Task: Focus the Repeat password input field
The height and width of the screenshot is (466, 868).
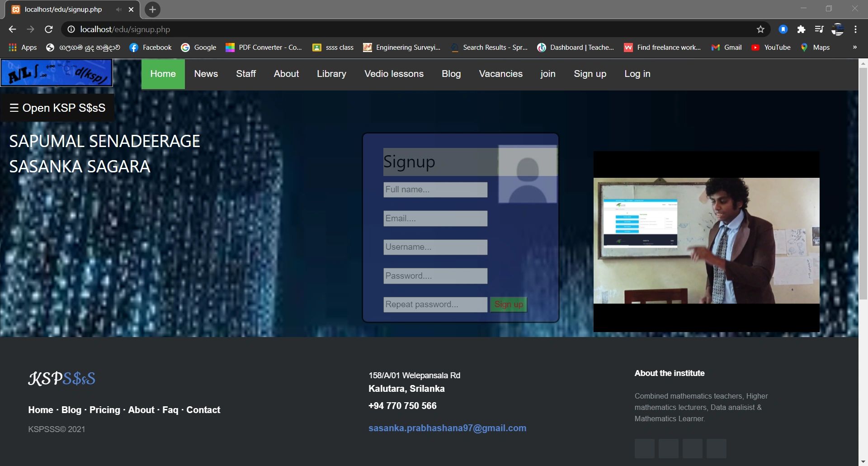Action: point(435,304)
